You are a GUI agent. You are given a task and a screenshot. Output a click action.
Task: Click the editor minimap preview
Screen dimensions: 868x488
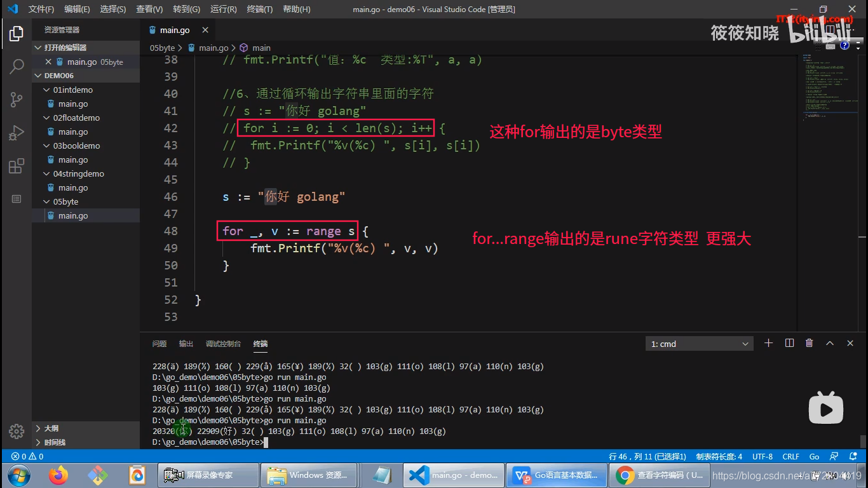(829, 89)
